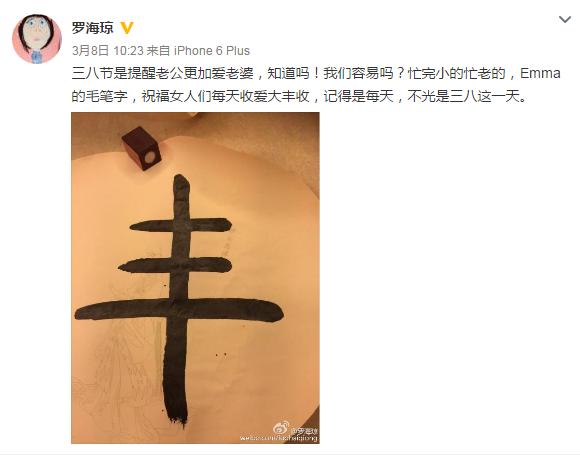Open 罗海琼's cartoon profile avatar
The image size is (580, 457).
click(x=37, y=39)
